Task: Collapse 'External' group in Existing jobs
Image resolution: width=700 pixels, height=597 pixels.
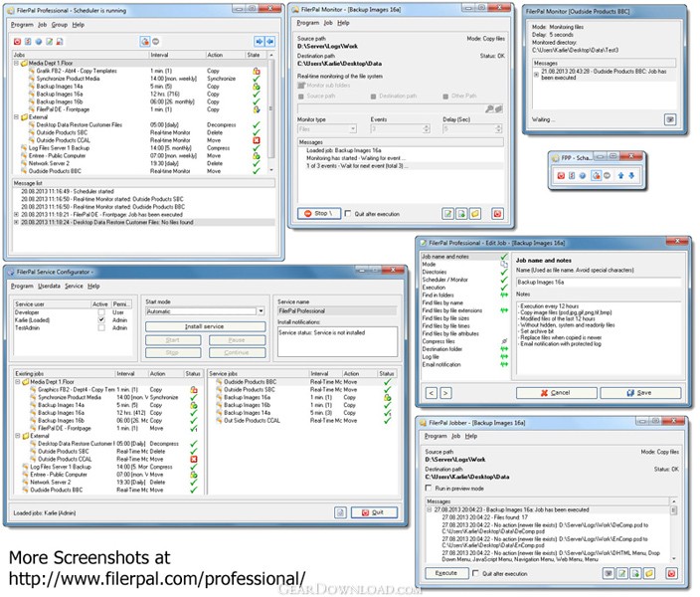Action: [18, 436]
